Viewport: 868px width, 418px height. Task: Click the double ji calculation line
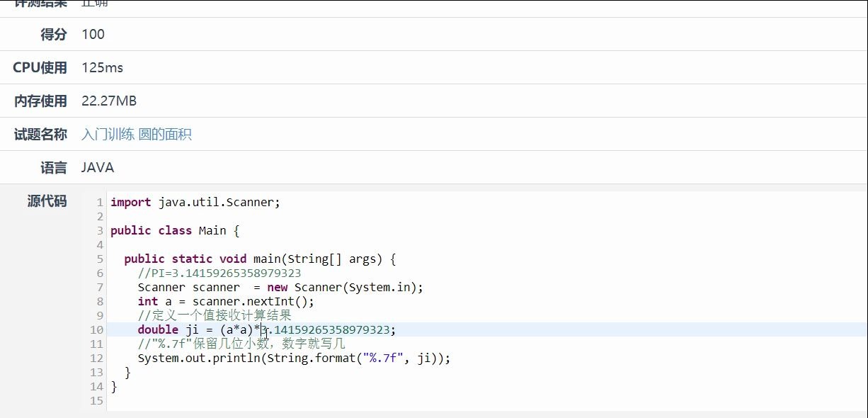pos(267,330)
